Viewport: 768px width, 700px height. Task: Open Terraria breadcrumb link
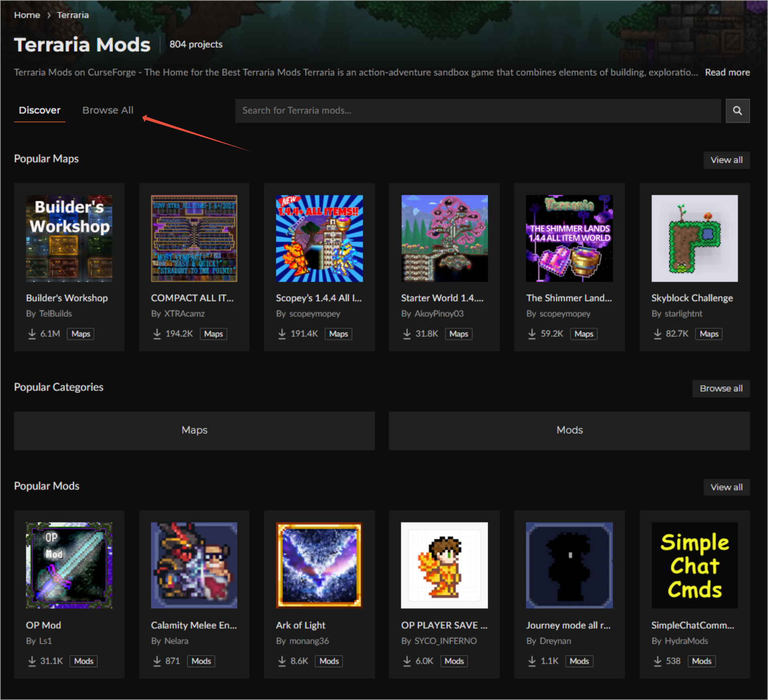pyautogui.click(x=73, y=15)
